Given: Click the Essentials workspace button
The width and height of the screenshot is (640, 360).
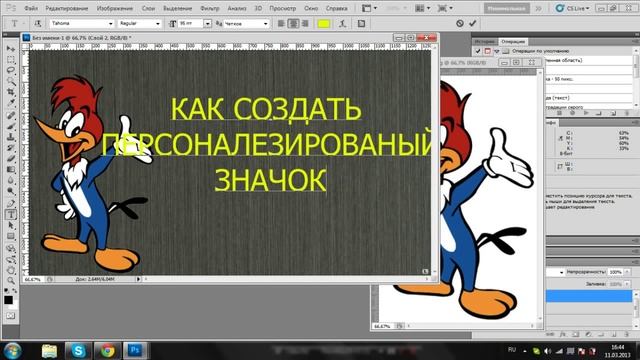Looking at the screenshot, I should pos(507,8).
